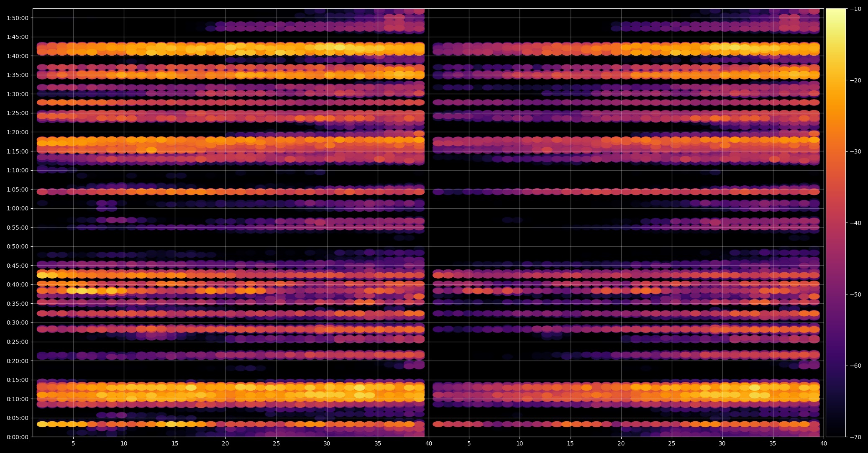Click the −10 colorbar tick label

tap(855, 9)
